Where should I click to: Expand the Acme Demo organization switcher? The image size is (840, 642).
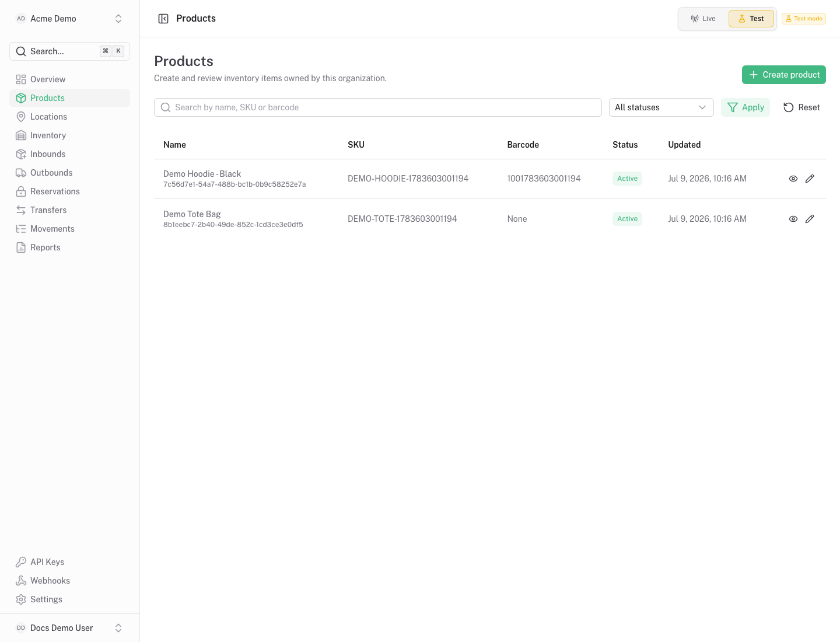coord(70,19)
